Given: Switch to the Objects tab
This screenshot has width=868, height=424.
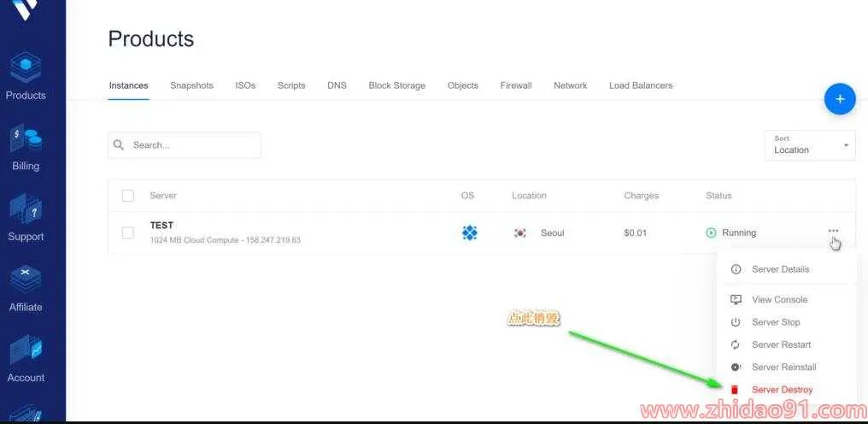Looking at the screenshot, I should coord(463,85).
